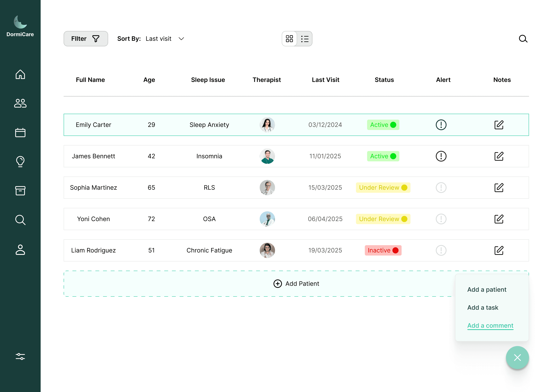This screenshot has height=392, width=552.
Task: Click the lightbulb insights sidebar icon
Action: coord(20,162)
